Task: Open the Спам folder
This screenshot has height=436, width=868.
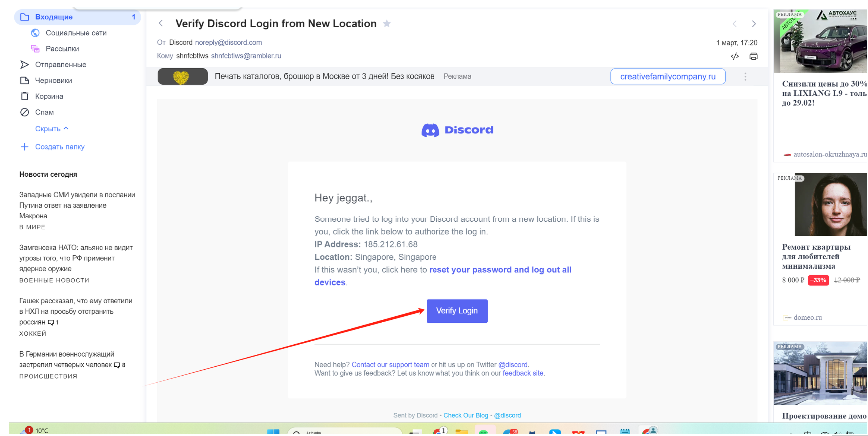Action: tap(44, 112)
